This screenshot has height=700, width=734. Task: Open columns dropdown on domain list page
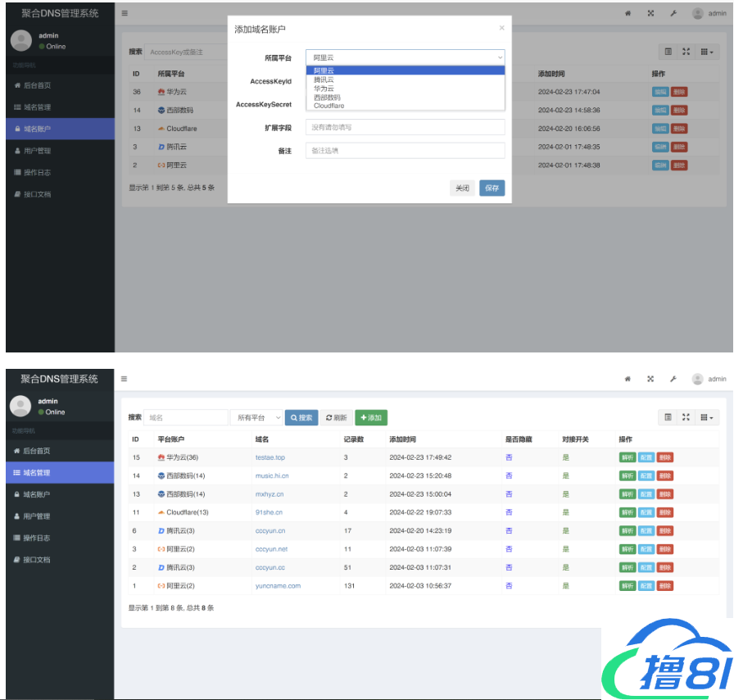pos(707,417)
